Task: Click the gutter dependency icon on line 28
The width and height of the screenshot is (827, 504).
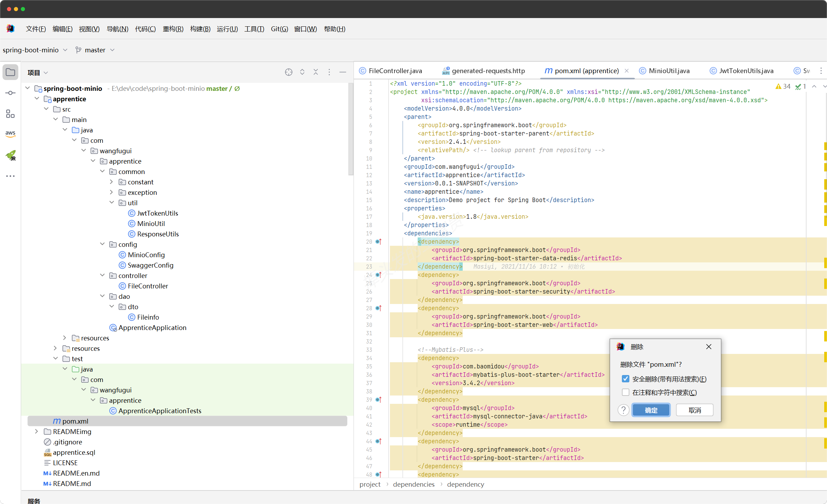Action: 378,308
